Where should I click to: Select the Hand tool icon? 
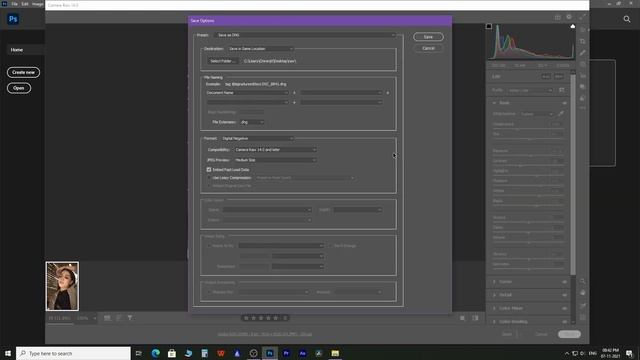[x=582, y=293]
